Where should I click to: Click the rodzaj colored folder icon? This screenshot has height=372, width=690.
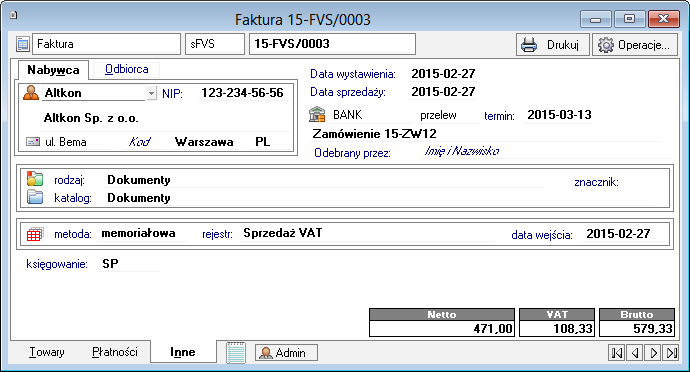pos(35,179)
